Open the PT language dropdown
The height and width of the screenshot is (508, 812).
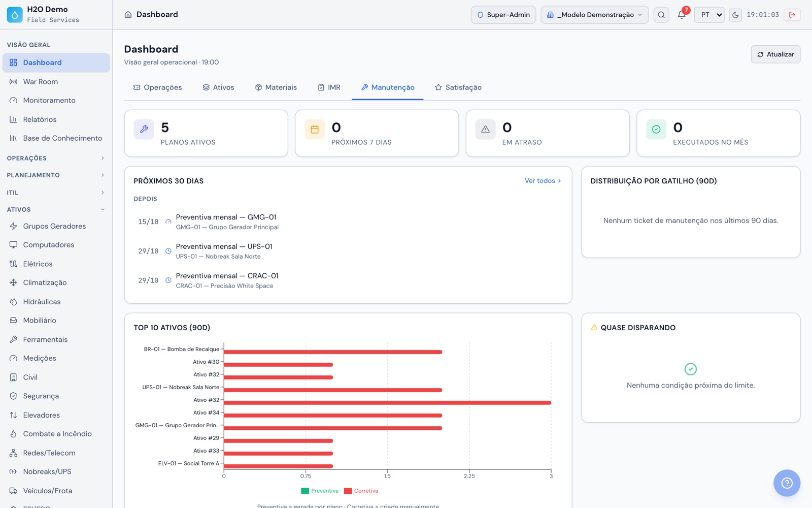click(709, 15)
